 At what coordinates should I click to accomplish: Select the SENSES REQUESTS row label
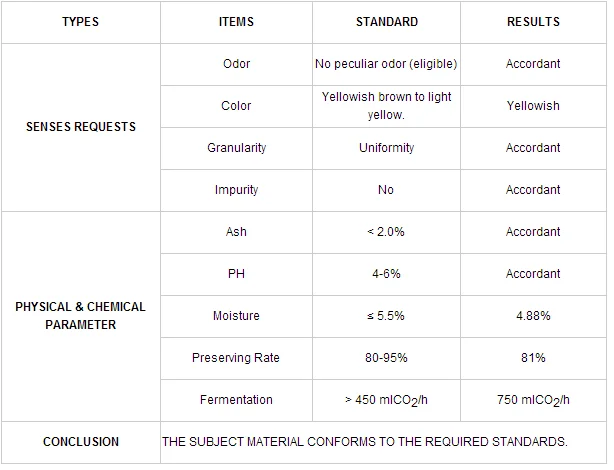(80, 127)
